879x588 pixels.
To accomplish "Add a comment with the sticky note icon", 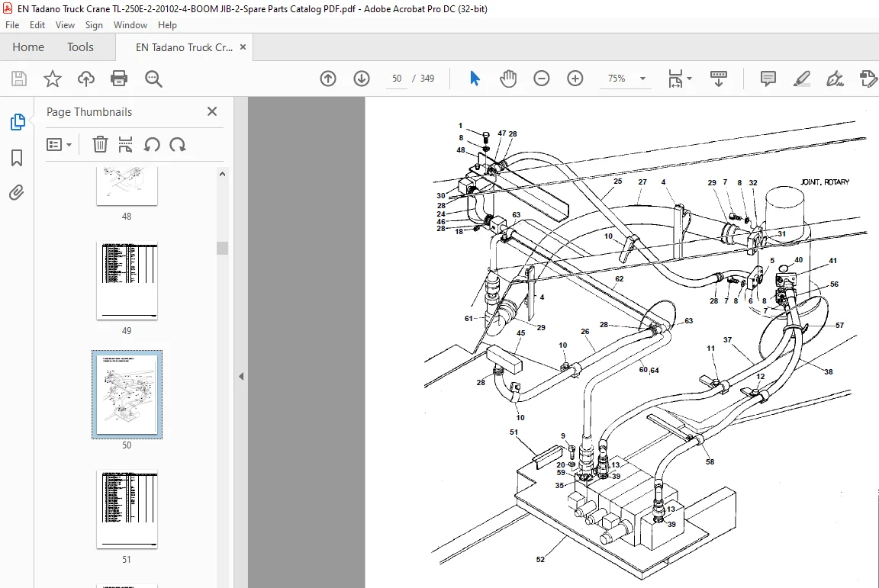I will pyautogui.click(x=768, y=79).
